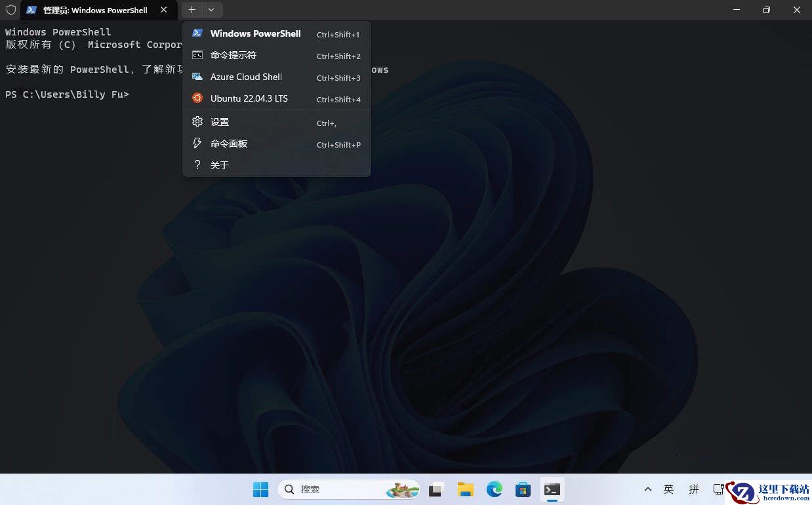Launch Azure Cloud Shell profile

click(x=277, y=77)
